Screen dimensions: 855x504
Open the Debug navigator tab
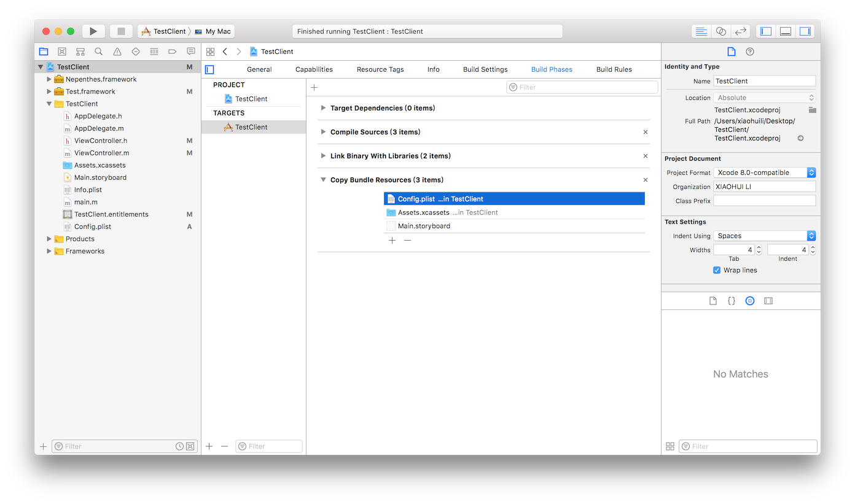(x=154, y=52)
